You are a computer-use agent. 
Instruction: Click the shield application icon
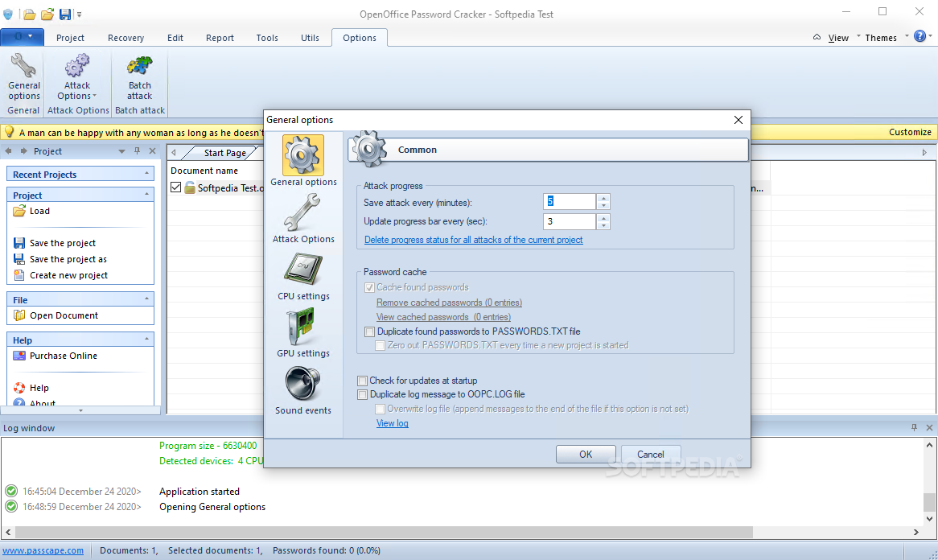pyautogui.click(x=8, y=14)
